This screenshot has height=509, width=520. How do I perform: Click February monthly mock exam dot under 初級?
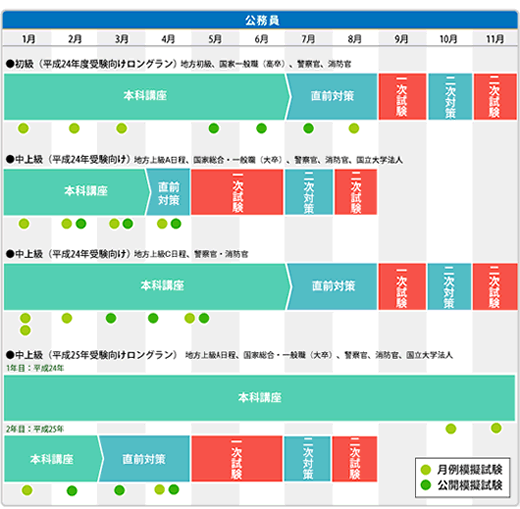(x=74, y=128)
